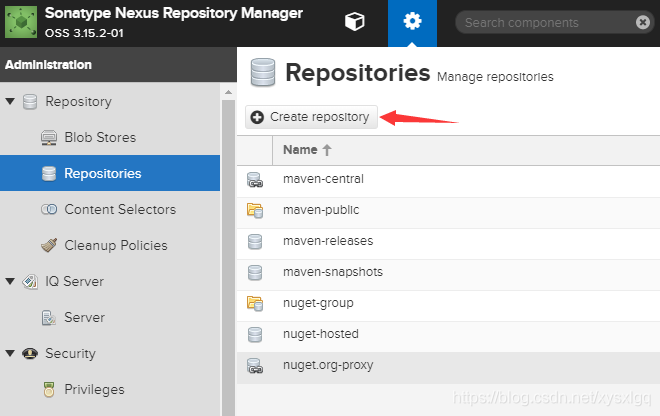Open the Administration gear icon
The image size is (660, 416).
point(411,23)
